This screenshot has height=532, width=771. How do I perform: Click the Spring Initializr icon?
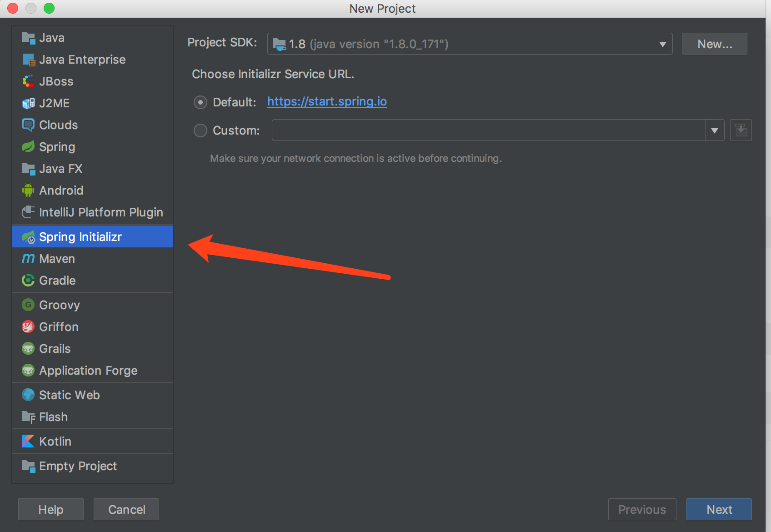point(28,237)
